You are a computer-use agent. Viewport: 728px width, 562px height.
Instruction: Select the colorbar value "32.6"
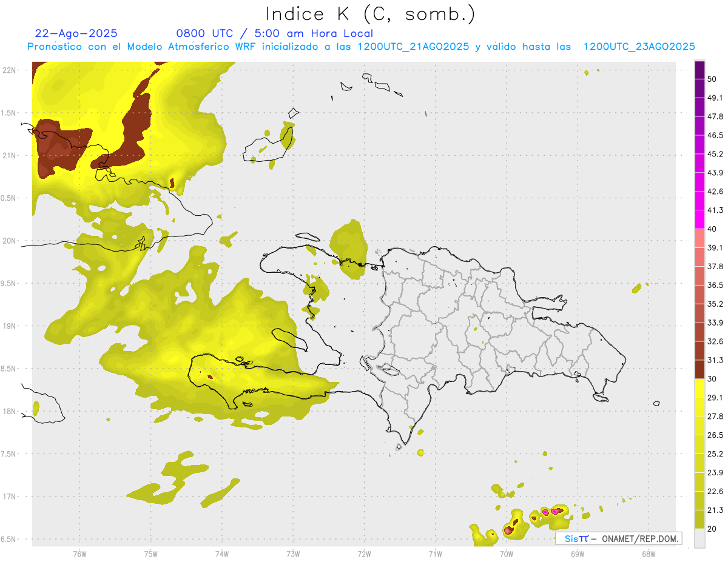[x=715, y=341]
